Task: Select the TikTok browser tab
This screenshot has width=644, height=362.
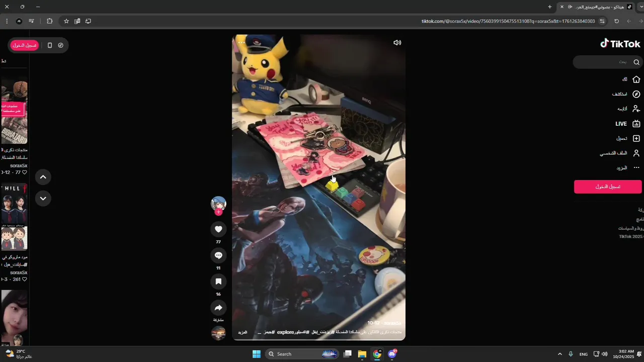Action: (x=596, y=7)
